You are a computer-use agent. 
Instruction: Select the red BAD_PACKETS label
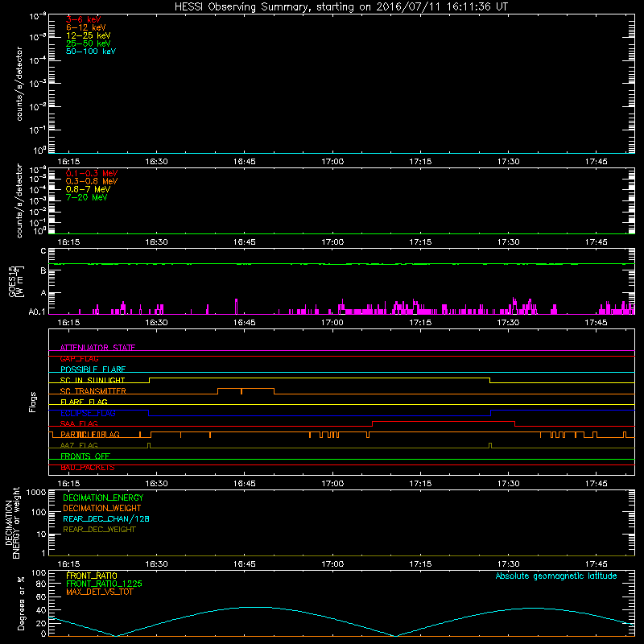click(88, 468)
